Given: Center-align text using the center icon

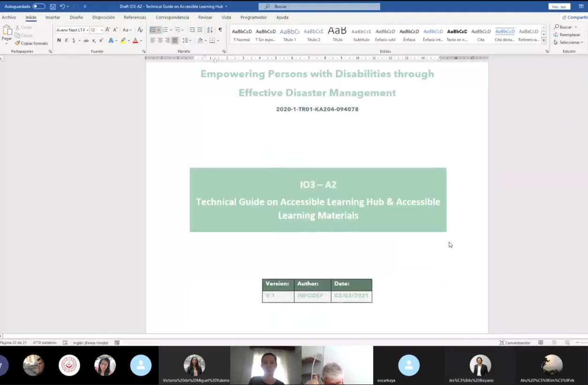Looking at the screenshot, I should click(160, 41).
